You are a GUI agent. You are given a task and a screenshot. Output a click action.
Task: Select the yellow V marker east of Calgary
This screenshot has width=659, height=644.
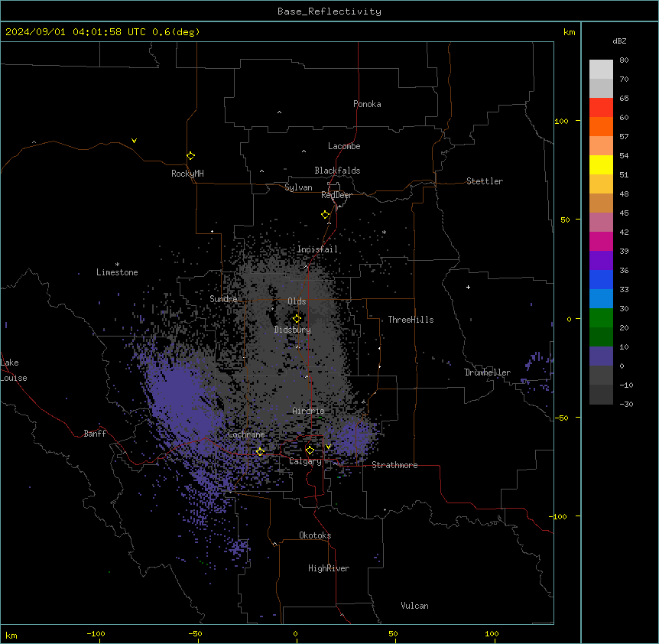click(x=328, y=447)
